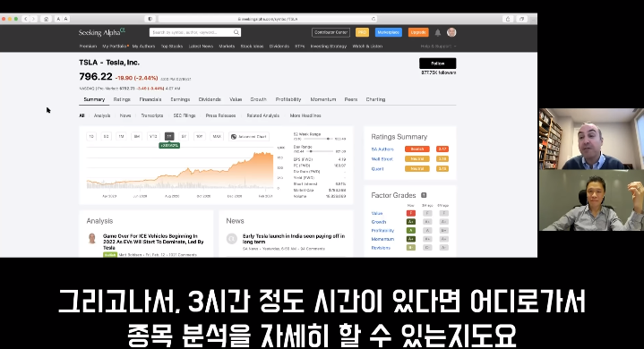Image resolution: width=644 pixels, height=349 pixels.
Task: Open the notifications bell
Action: [x=438, y=32]
